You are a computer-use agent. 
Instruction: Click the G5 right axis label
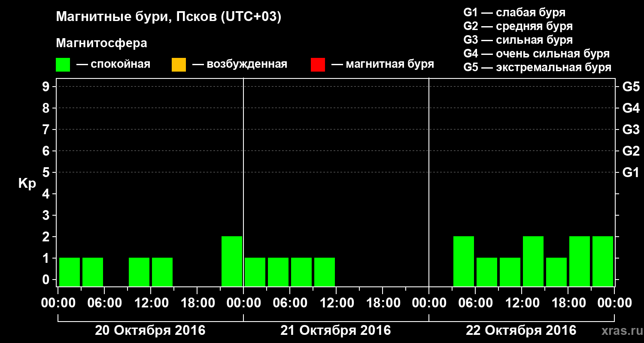[x=631, y=87]
